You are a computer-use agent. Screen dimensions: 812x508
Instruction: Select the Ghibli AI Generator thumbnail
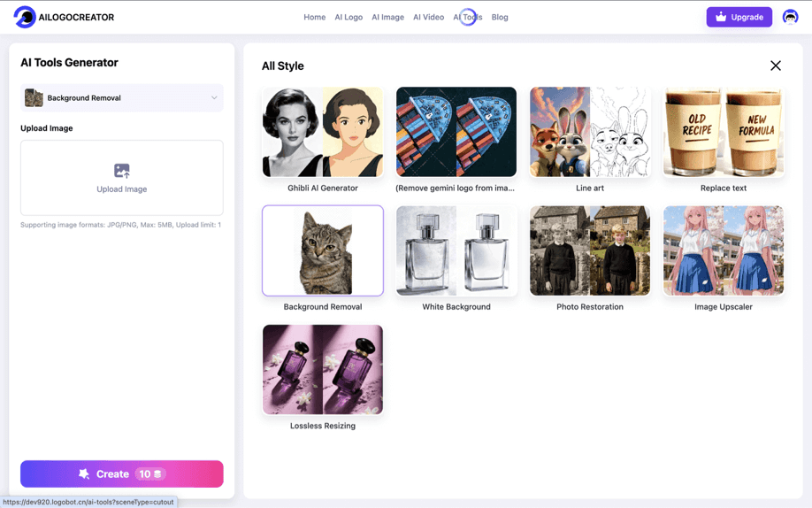pos(323,132)
